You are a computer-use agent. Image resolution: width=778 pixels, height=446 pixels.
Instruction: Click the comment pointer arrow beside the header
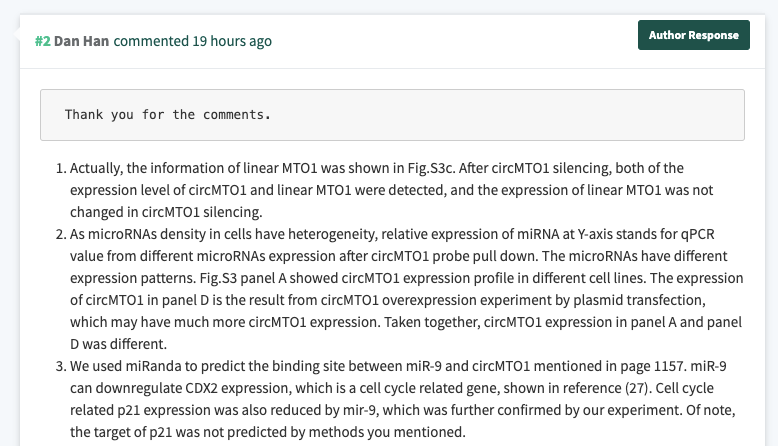[x=16, y=35]
